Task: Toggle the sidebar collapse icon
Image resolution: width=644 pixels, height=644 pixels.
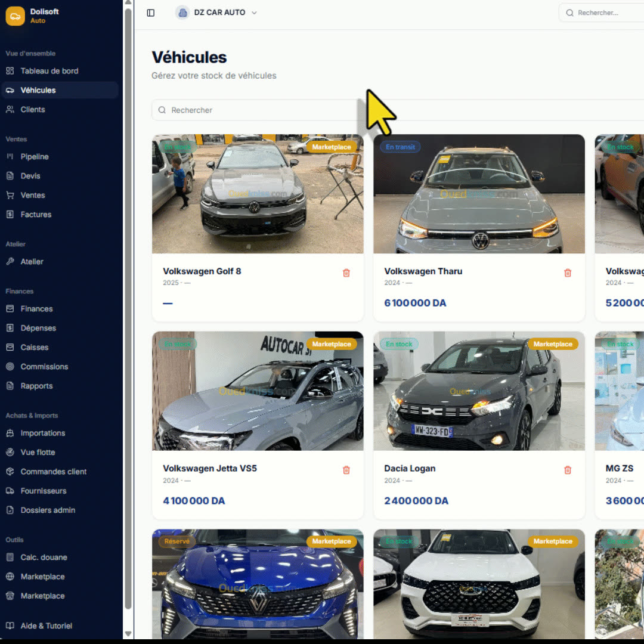Action: (x=151, y=13)
